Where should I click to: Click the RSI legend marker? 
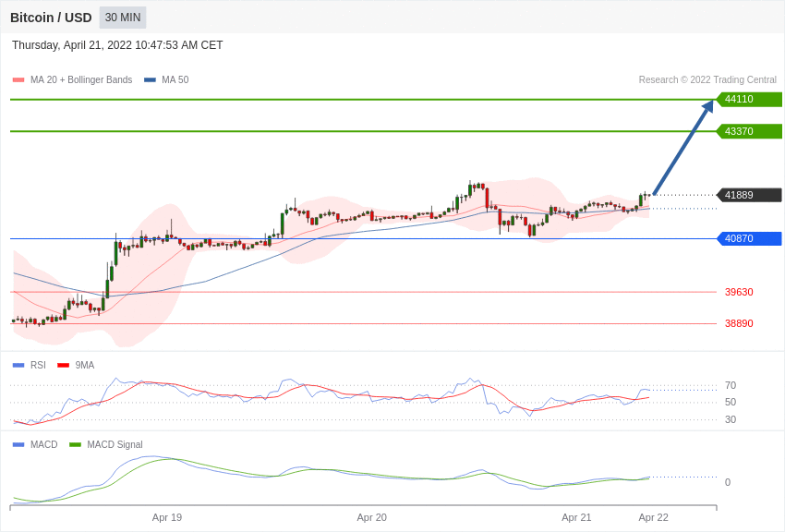[18, 366]
